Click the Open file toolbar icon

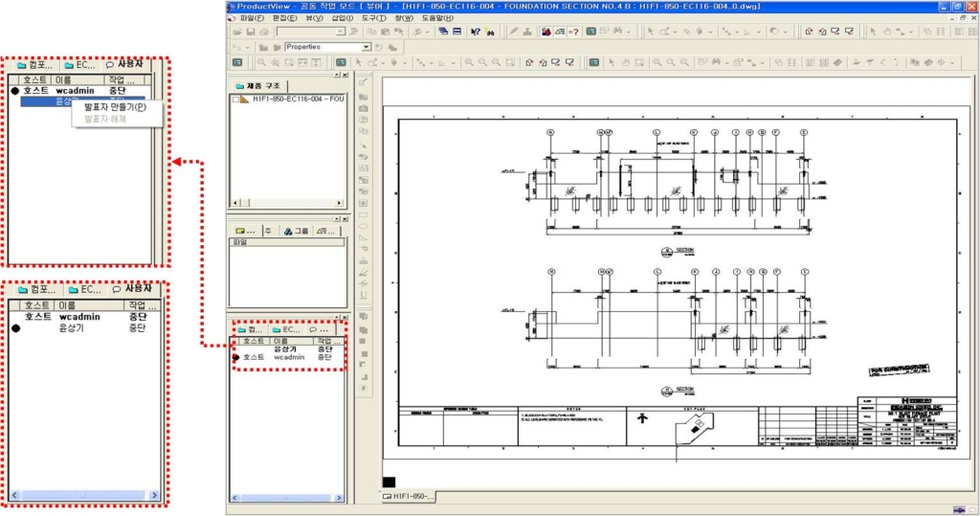click(237, 32)
